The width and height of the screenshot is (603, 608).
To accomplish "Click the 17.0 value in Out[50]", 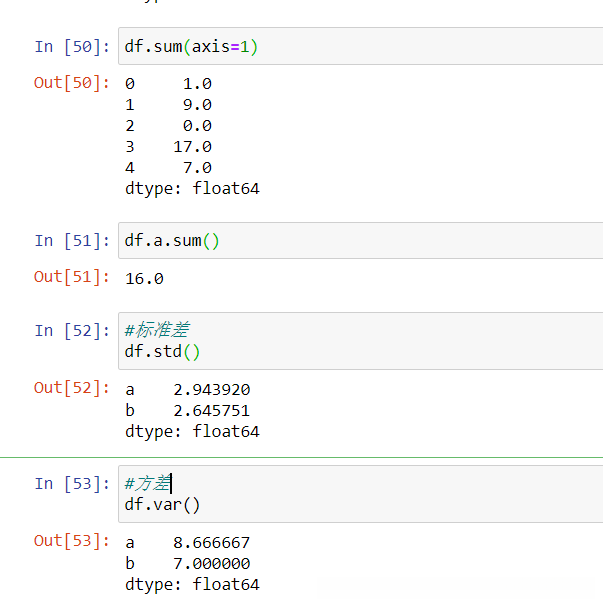I will click(192, 147).
